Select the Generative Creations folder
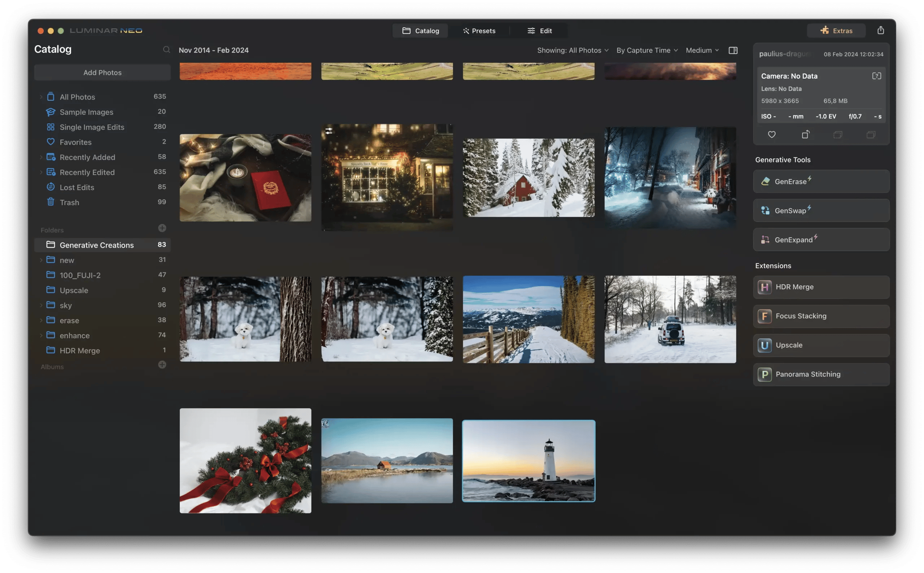 [102, 245]
